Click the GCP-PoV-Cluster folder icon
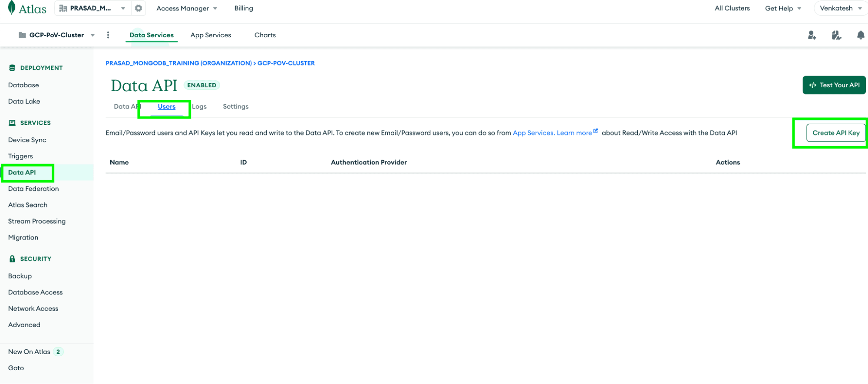 pyautogui.click(x=22, y=35)
